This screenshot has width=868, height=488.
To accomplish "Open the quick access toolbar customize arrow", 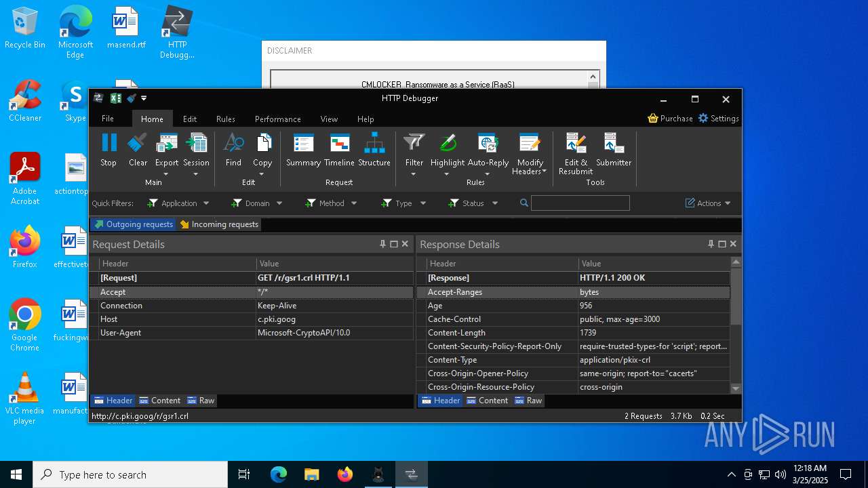I will pos(144,98).
